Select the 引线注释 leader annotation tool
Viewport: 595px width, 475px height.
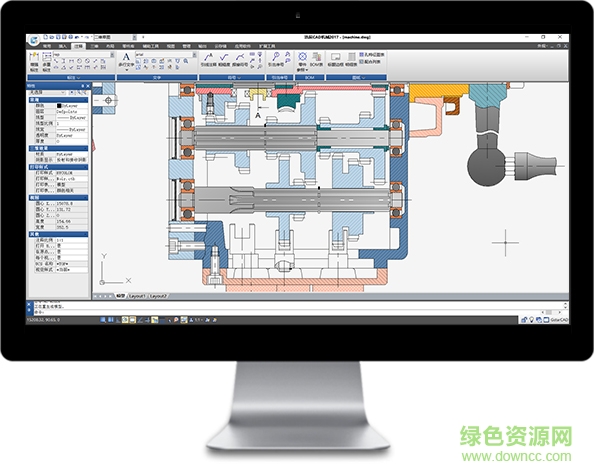coord(208,60)
